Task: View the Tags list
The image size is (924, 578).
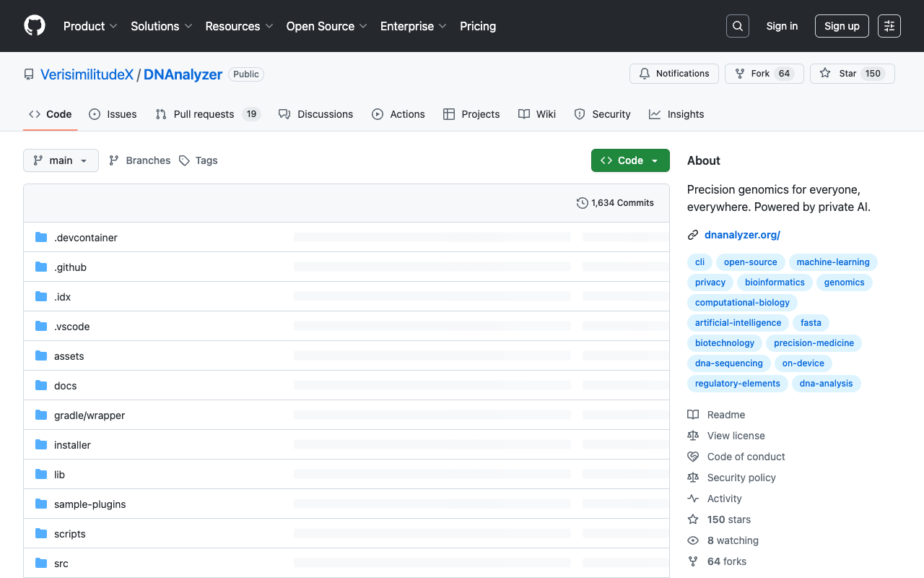Action: 199,160
